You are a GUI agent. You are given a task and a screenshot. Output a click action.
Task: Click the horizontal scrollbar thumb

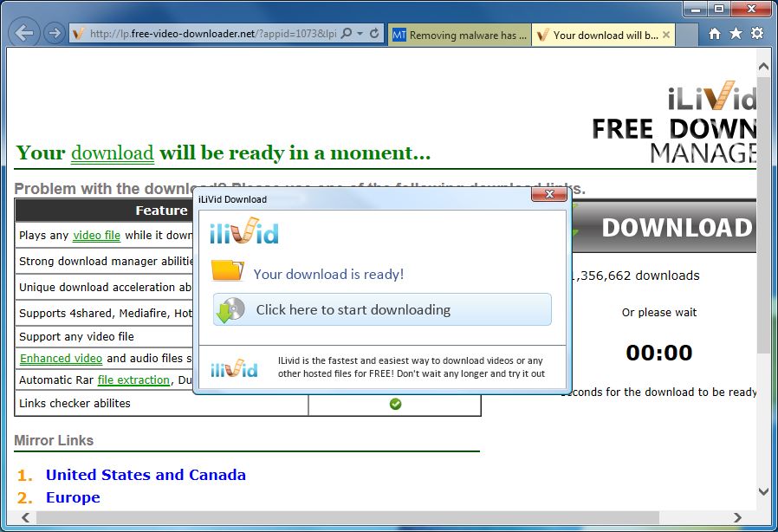pyautogui.click(x=347, y=517)
